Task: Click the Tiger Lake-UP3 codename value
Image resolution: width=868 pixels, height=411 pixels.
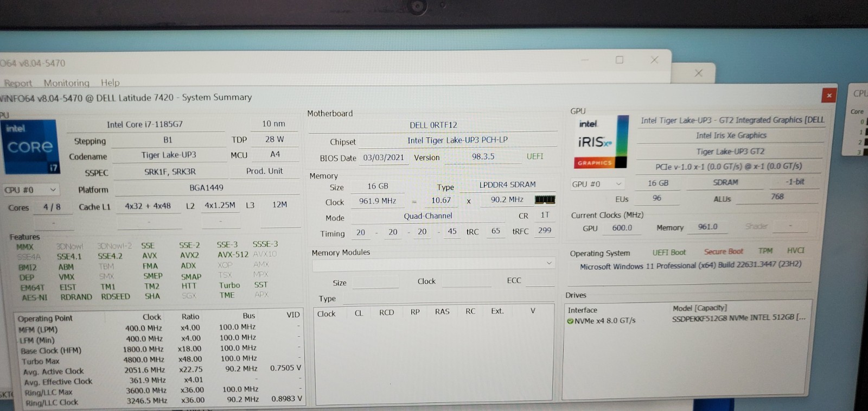Action: pos(169,155)
